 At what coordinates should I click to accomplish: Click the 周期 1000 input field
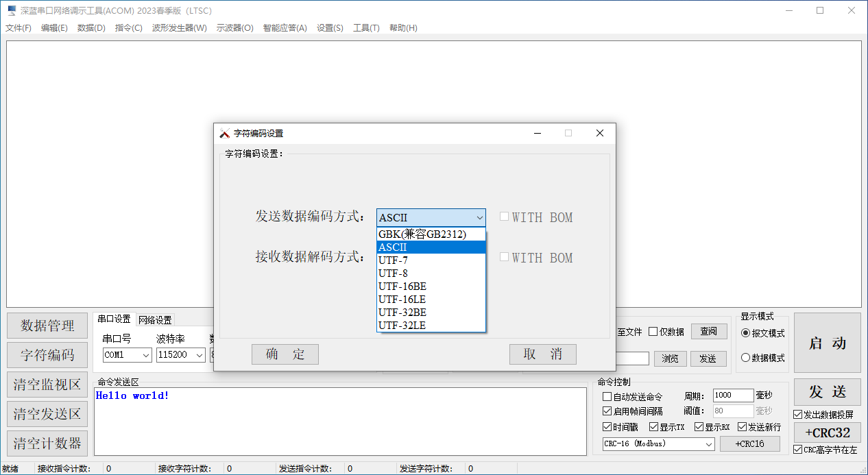(733, 395)
